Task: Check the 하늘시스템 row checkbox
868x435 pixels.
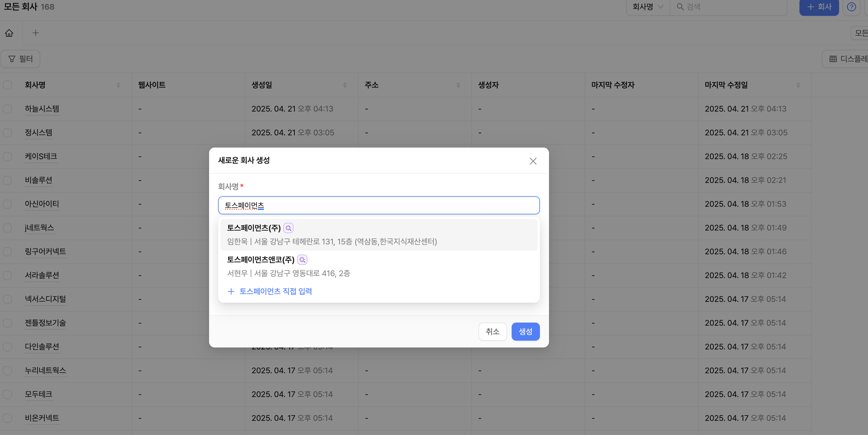Action: click(7, 109)
